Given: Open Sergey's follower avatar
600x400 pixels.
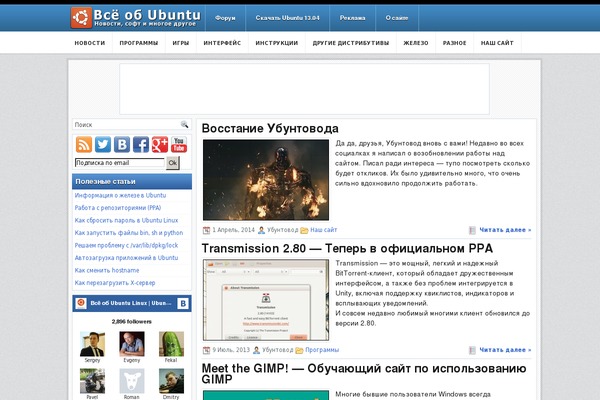Looking at the screenshot, I should tap(92, 344).
